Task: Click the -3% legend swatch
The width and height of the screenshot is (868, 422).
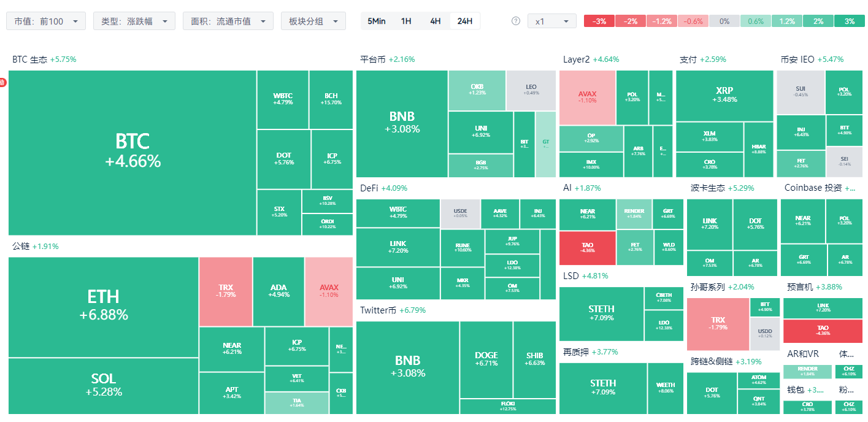Action: (x=599, y=21)
